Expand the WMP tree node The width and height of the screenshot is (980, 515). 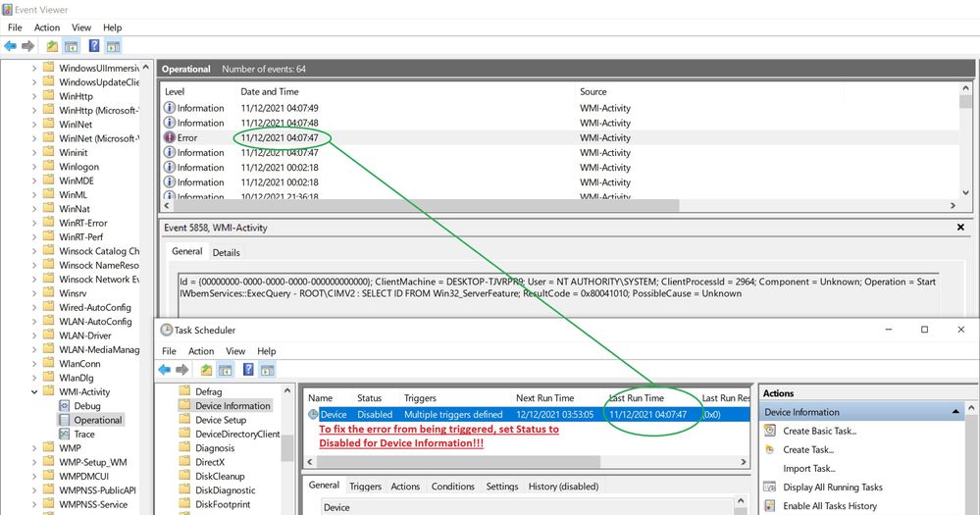click(34, 448)
